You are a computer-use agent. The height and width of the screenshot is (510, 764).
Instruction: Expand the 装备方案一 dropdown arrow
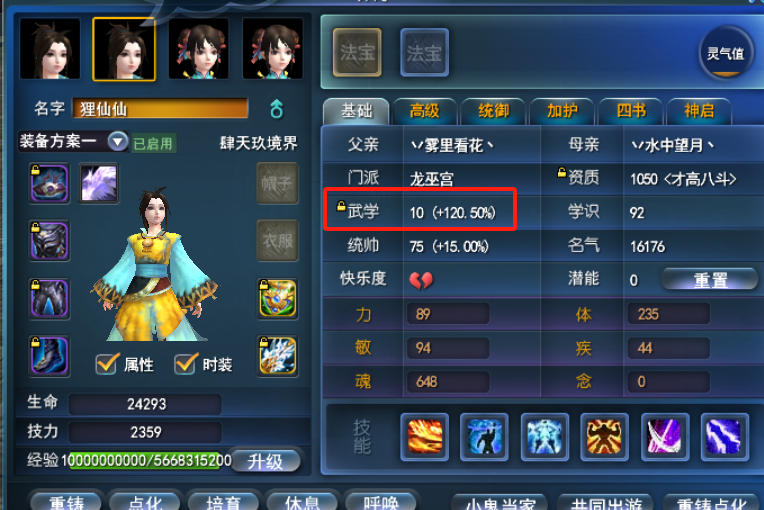pyautogui.click(x=117, y=142)
